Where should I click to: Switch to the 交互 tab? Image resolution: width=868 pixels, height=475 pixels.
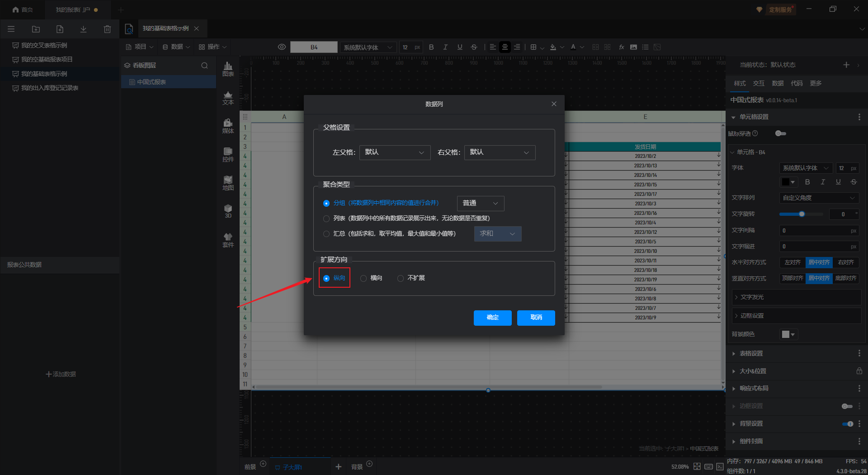tap(759, 83)
